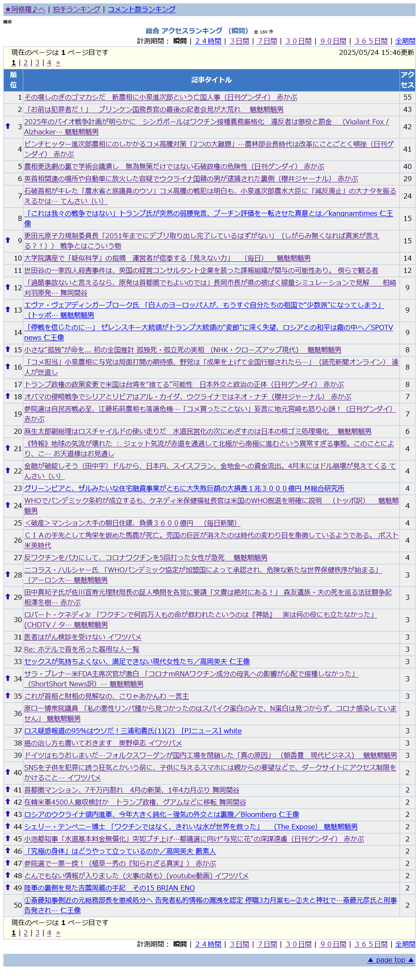
Task: Click the up arrow icon beside rank 43
Action: [8, 814]
